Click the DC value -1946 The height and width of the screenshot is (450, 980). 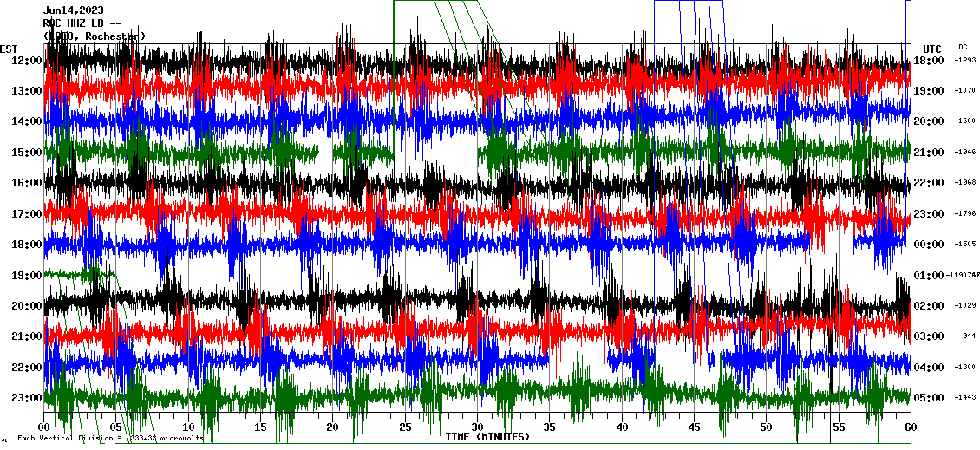coord(965,153)
